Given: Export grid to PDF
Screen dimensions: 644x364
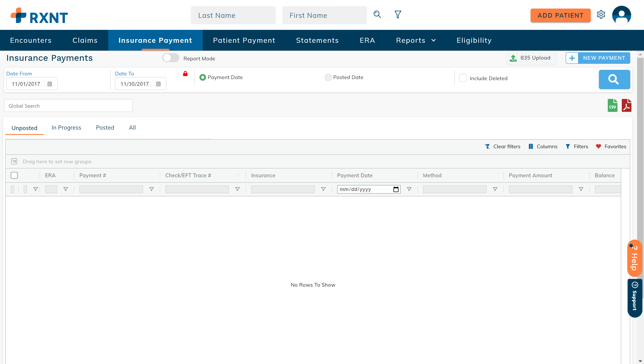Looking at the screenshot, I should click(x=627, y=105).
